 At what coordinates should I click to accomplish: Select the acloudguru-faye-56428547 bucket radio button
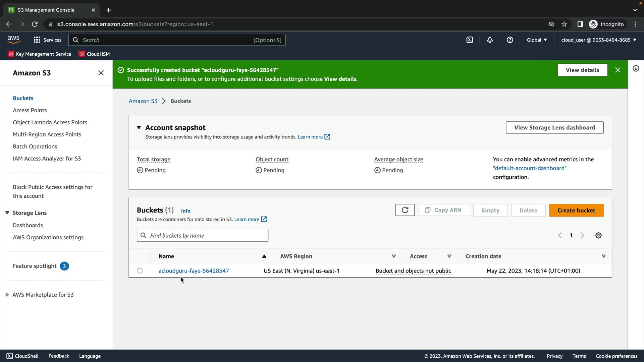(x=140, y=271)
